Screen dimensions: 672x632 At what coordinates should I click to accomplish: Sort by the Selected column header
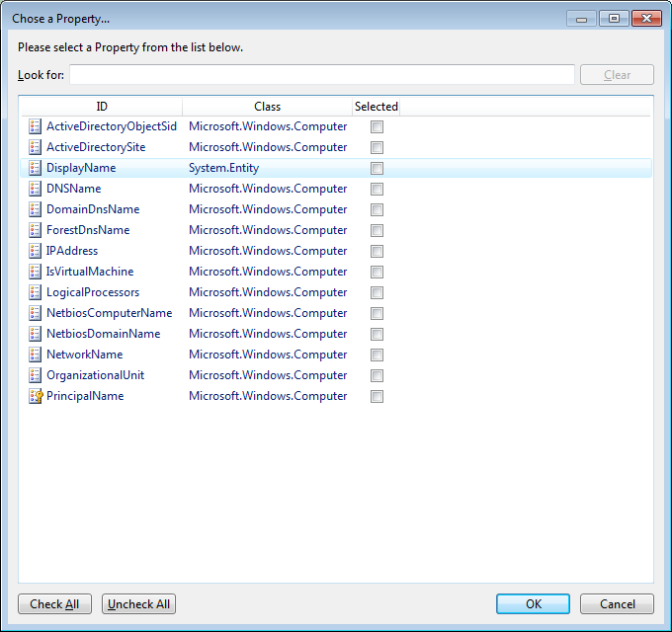[376, 107]
